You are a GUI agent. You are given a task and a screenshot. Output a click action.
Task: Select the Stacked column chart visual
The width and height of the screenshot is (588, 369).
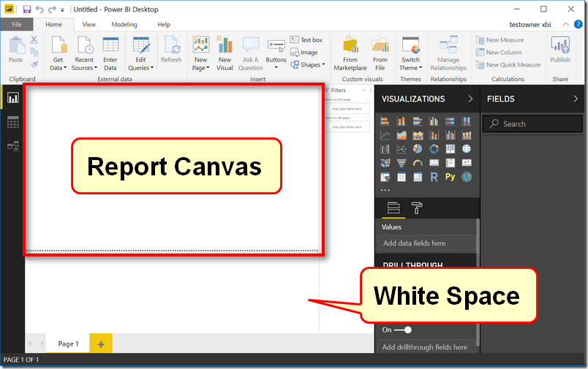[402, 121]
